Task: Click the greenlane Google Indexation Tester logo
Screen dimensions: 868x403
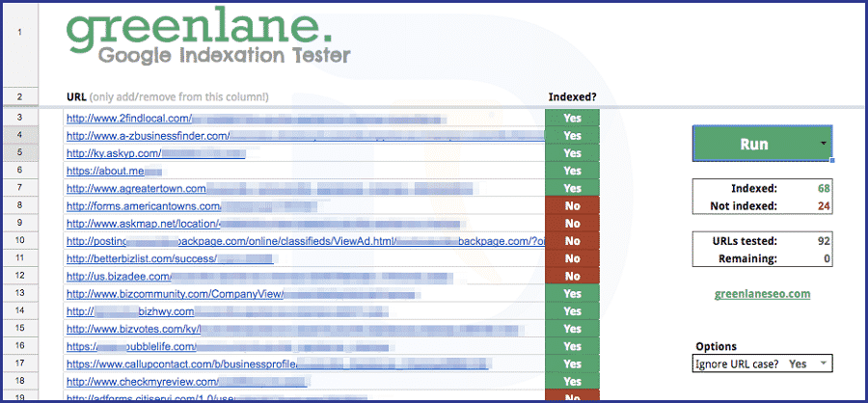Action: coord(208,38)
